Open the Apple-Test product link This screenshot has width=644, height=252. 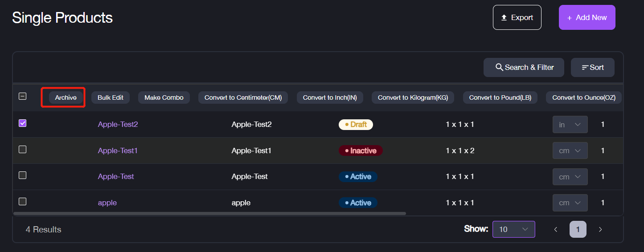pyautogui.click(x=116, y=176)
